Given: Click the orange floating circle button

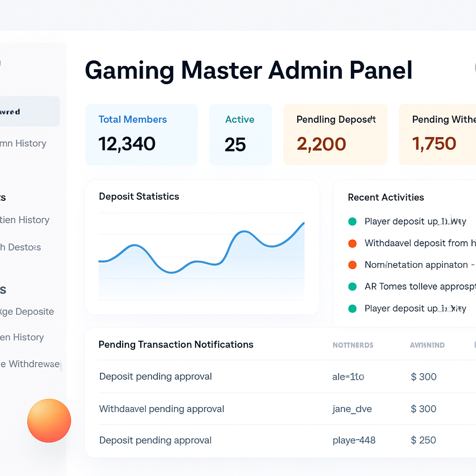Looking at the screenshot, I should pos(49,420).
